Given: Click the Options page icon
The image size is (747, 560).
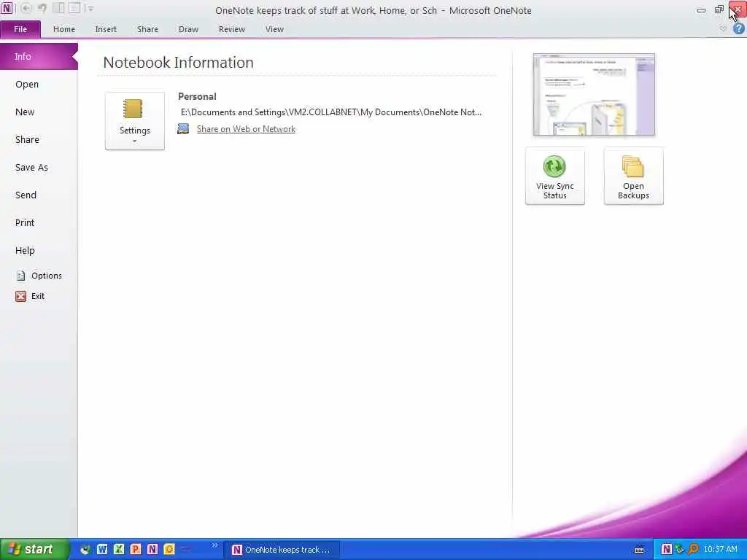Looking at the screenshot, I should [x=20, y=276].
